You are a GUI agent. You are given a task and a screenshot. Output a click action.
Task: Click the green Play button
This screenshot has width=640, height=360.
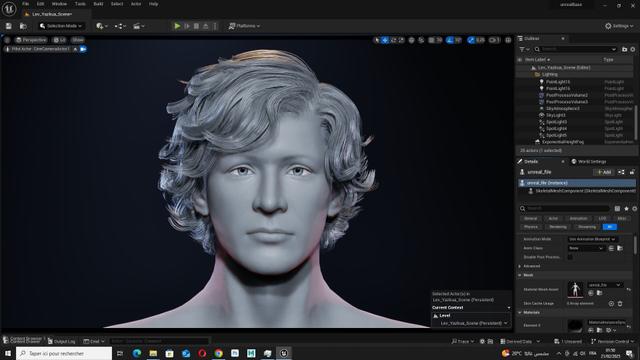[177, 26]
